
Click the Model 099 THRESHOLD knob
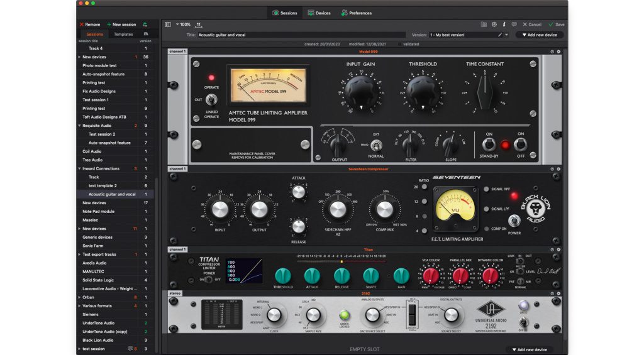click(423, 91)
